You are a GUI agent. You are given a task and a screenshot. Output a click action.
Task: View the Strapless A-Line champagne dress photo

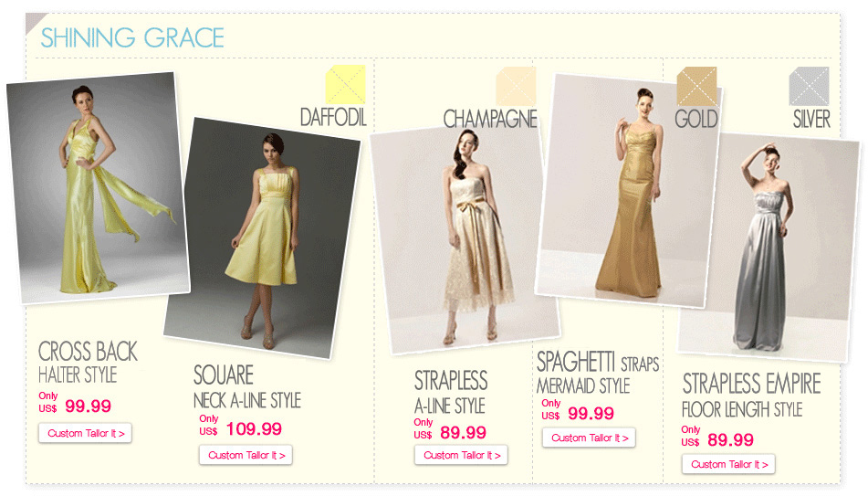click(x=464, y=239)
